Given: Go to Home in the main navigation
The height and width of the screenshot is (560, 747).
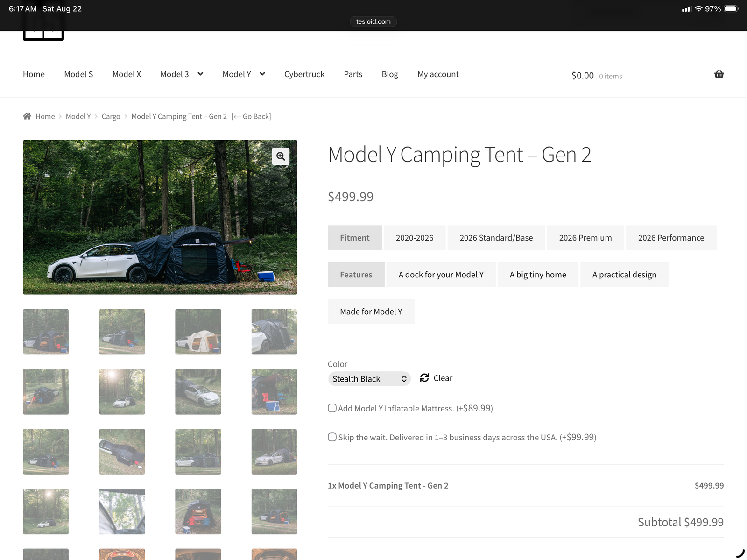Looking at the screenshot, I should [34, 74].
